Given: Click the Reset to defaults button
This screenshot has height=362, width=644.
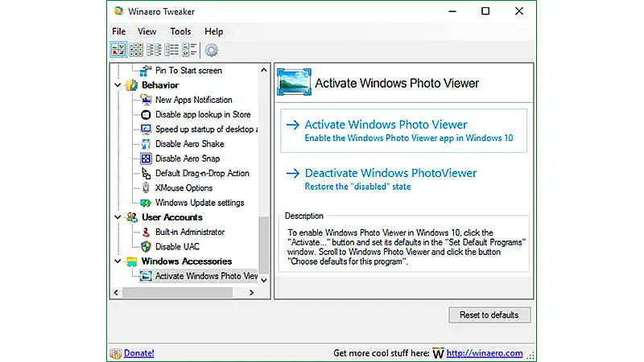Looking at the screenshot, I should click(489, 315).
